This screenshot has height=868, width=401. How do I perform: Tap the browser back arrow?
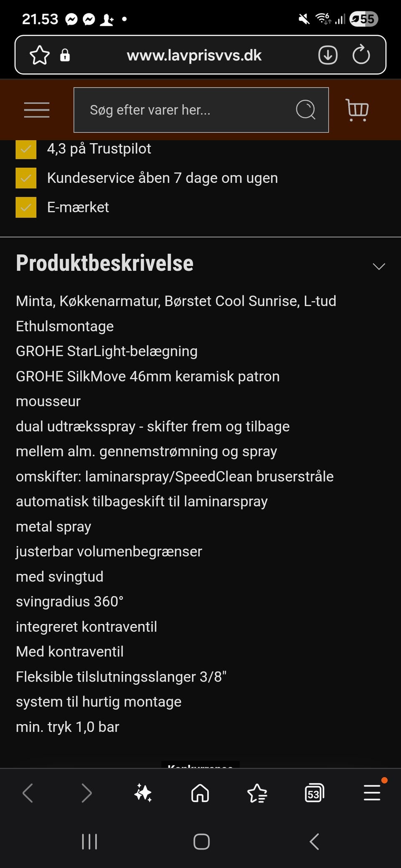coord(28,793)
